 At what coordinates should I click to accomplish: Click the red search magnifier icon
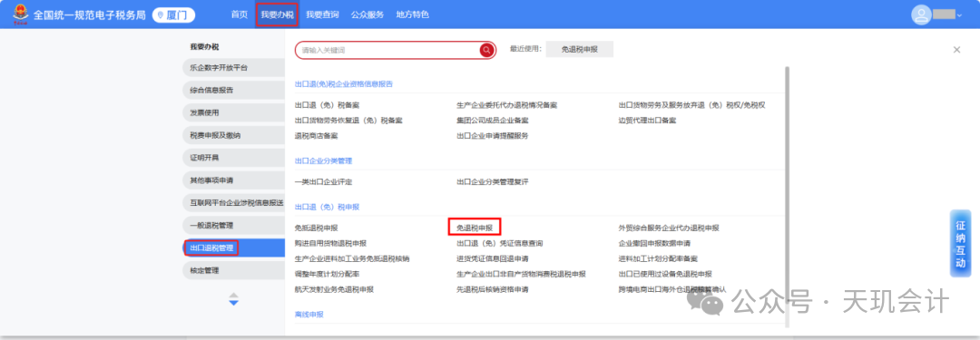(486, 50)
